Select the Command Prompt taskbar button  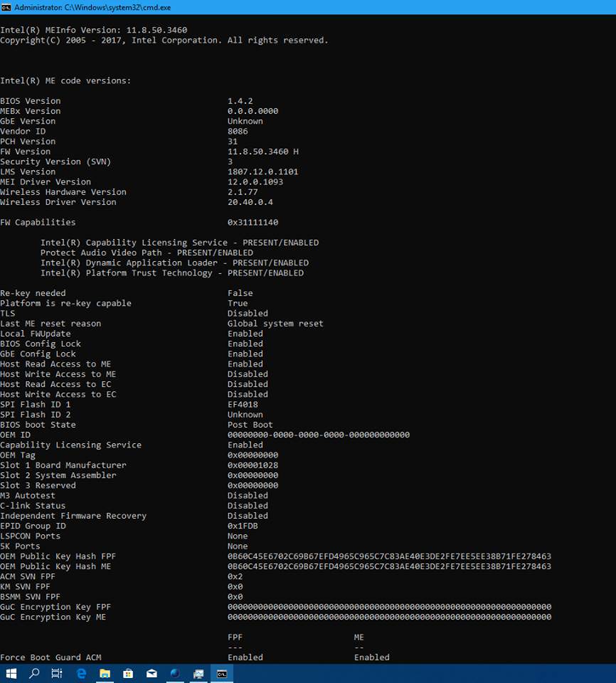(x=222, y=674)
